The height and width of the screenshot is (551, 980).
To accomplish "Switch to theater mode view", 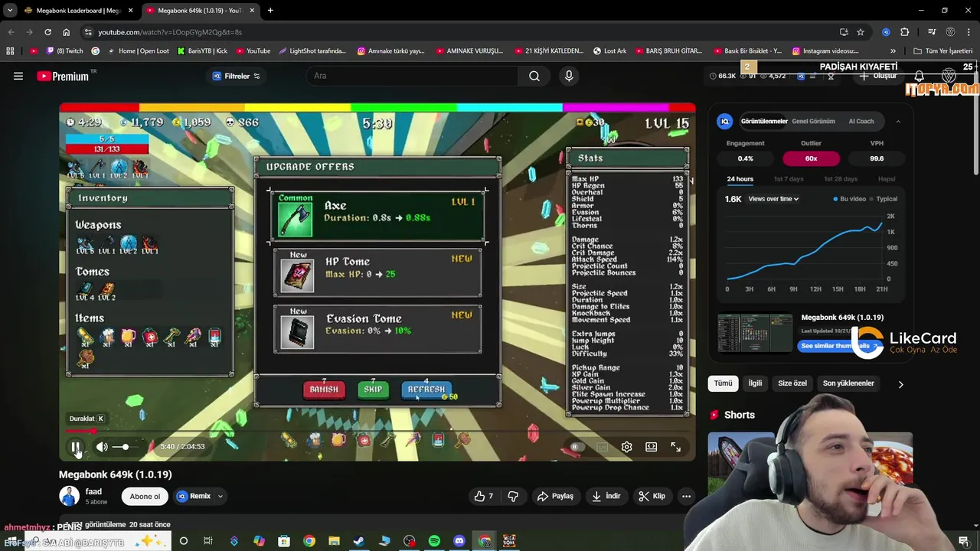I will 651,447.
